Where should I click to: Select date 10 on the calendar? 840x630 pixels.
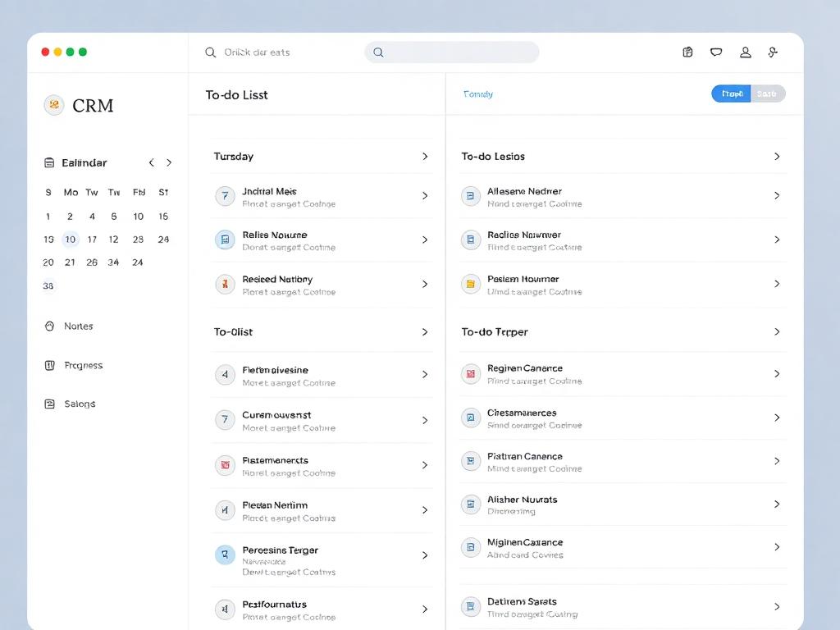[x=70, y=240]
